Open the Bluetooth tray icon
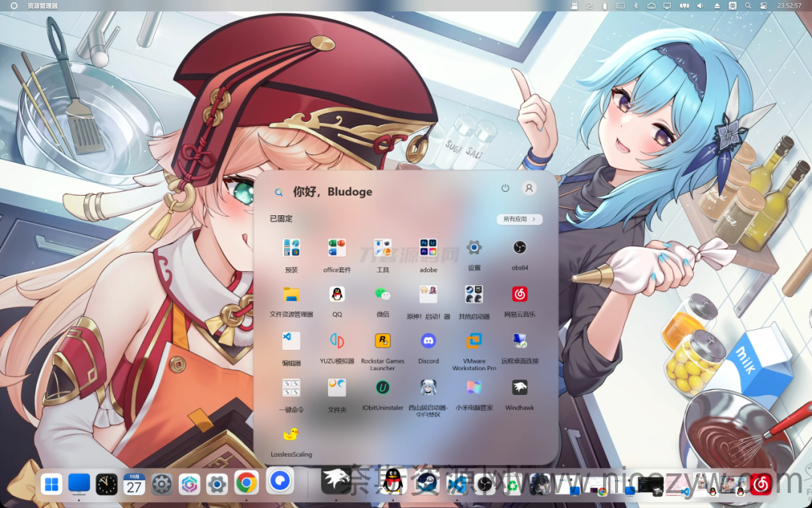812x508 pixels. pos(637,6)
